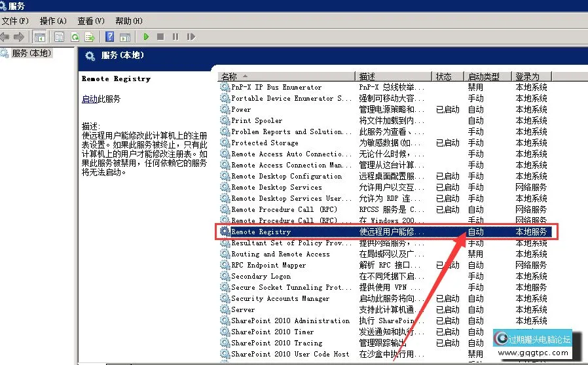Click the Refresh toolbar icon
This screenshot has height=365, width=588.
coord(74,37)
